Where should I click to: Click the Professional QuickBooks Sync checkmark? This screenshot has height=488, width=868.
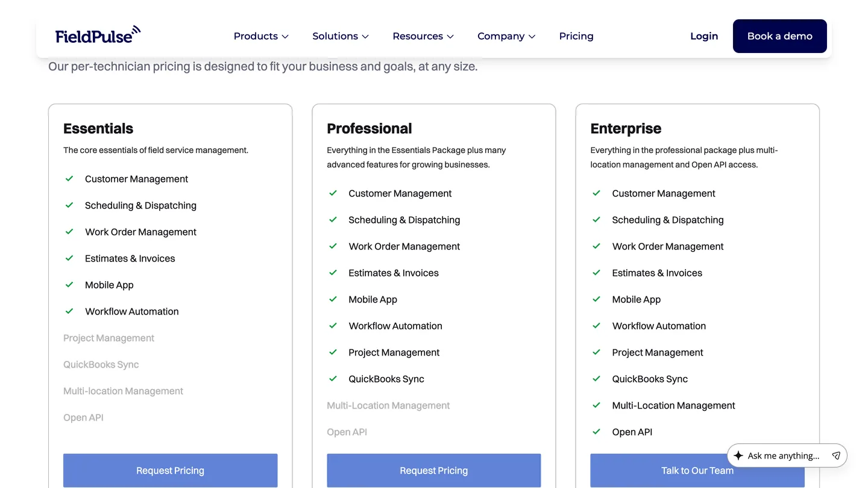[333, 379]
